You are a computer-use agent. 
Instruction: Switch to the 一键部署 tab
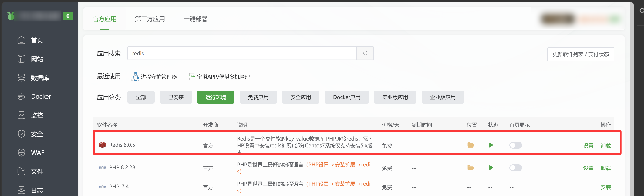click(x=195, y=19)
